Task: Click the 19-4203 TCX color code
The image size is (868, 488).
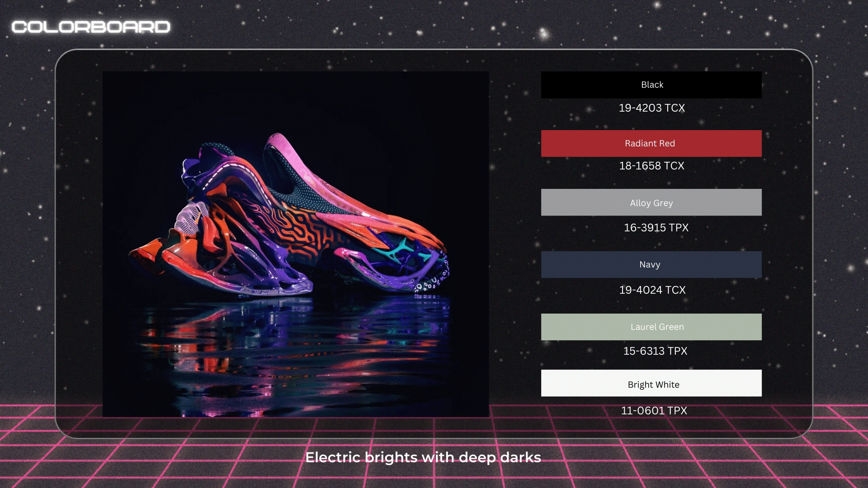Action: click(x=652, y=108)
